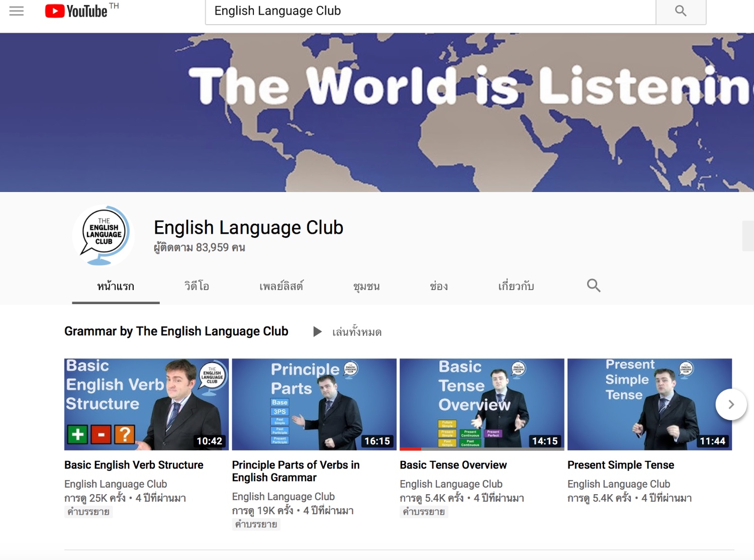Open Present Simple Tense thumbnail

pos(649,404)
